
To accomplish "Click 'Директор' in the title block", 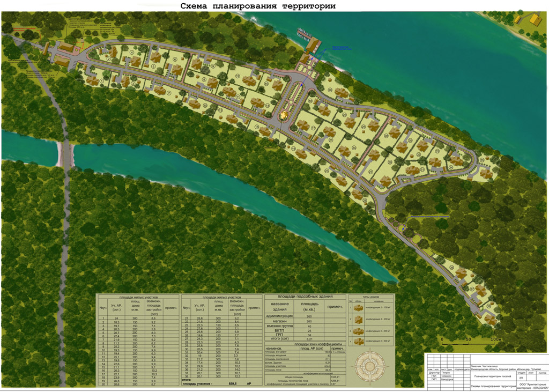I will pos(434,373).
